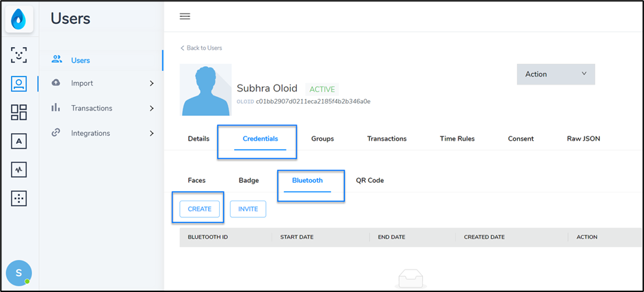Select Users in the side menu
Image resolution: width=644 pixels, height=292 pixels.
coord(80,60)
